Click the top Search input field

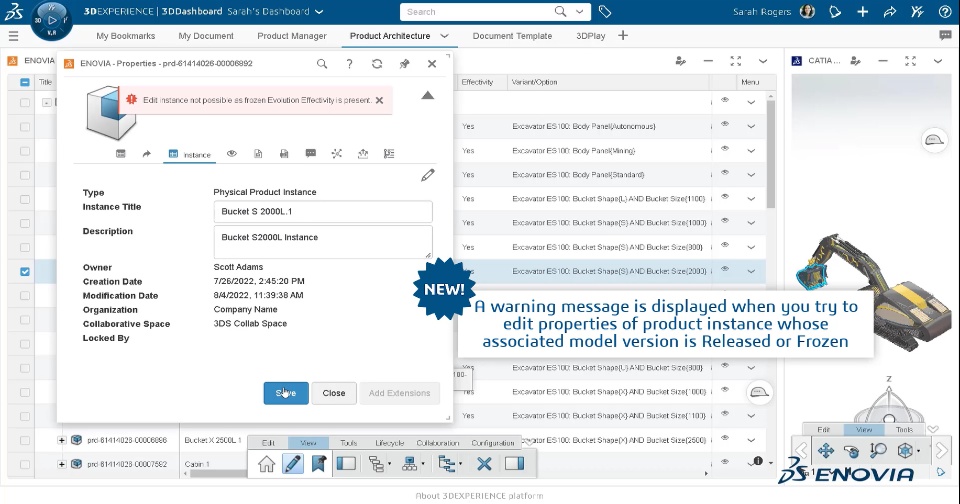(x=478, y=12)
